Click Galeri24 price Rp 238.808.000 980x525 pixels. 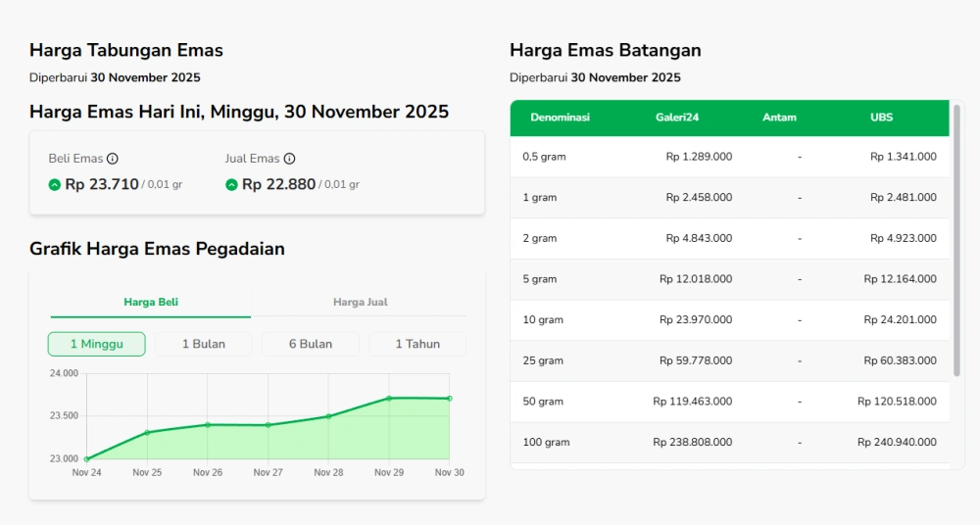coord(693,443)
